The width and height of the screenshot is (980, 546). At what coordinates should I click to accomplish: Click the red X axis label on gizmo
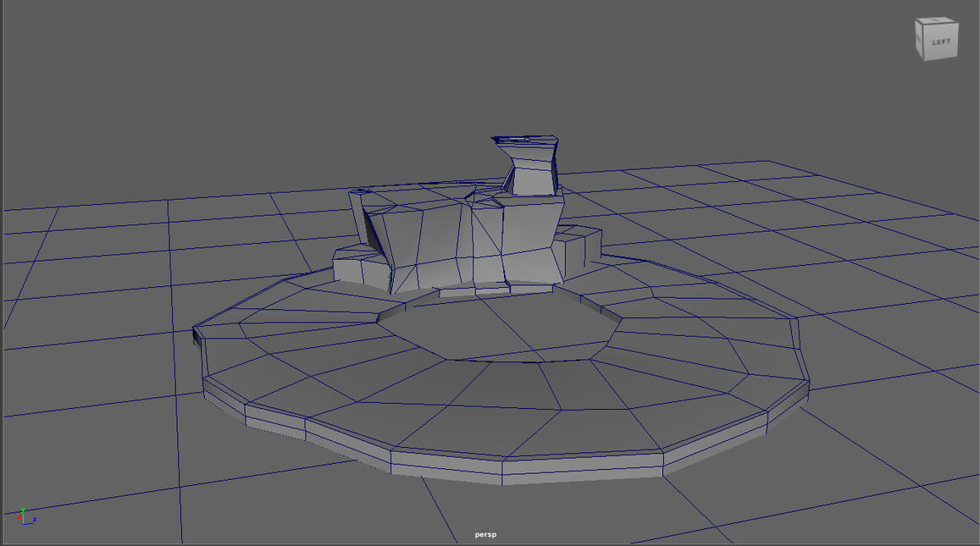pos(19,517)
